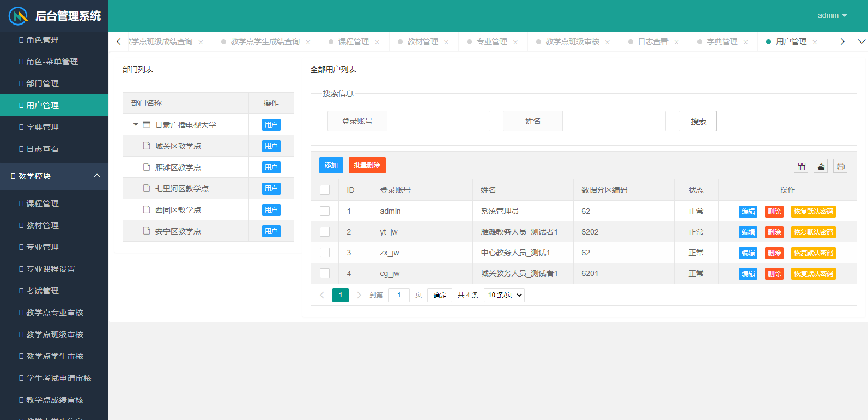The height and width of the screenshot is (420, 868).
Task: Click the 批量删除 button
Action: (x=367, y=165)
